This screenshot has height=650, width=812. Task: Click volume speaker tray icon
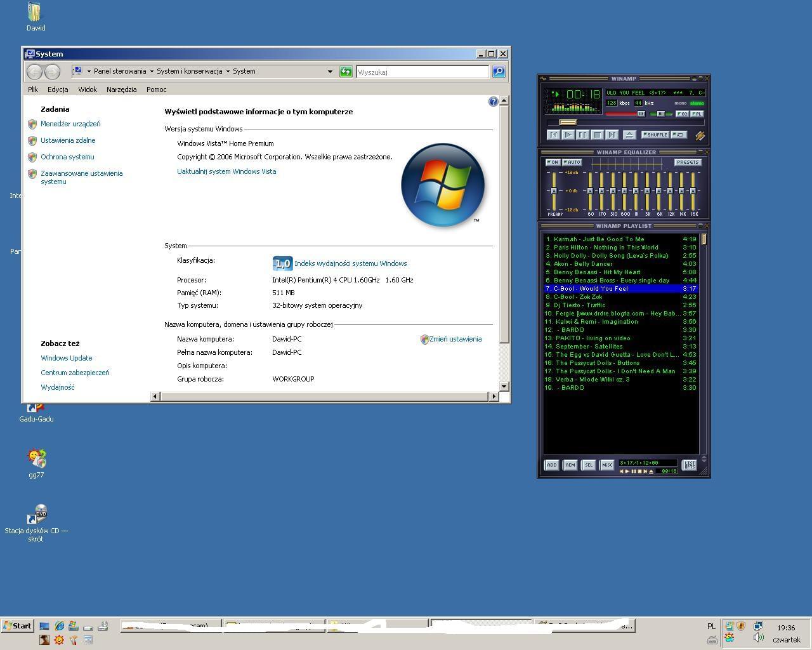[758, 637]
